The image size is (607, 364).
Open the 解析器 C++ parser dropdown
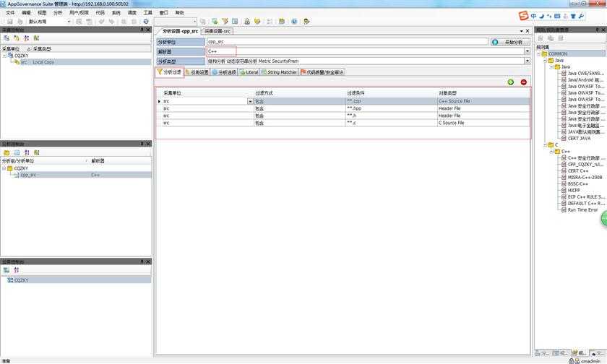coord(527,51)
